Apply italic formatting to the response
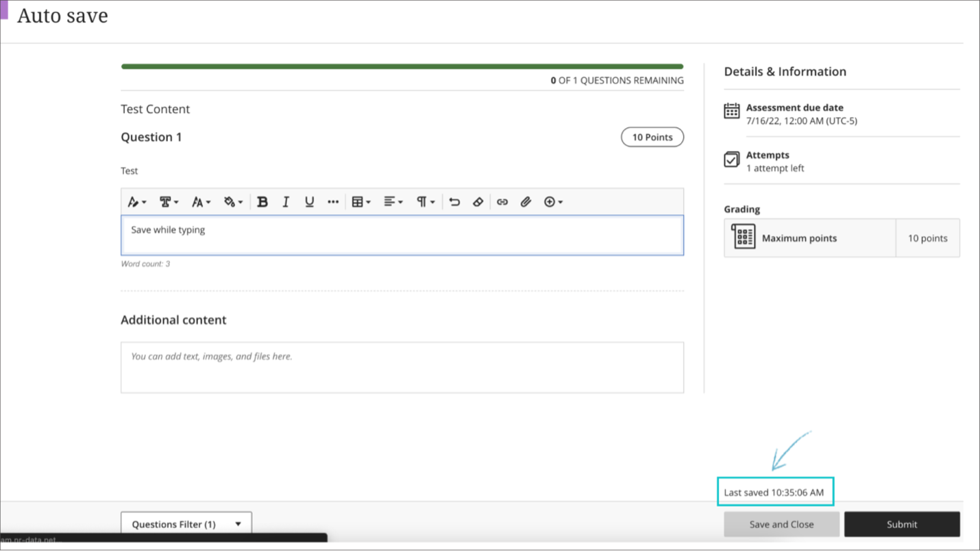 [x=286, y=201]
